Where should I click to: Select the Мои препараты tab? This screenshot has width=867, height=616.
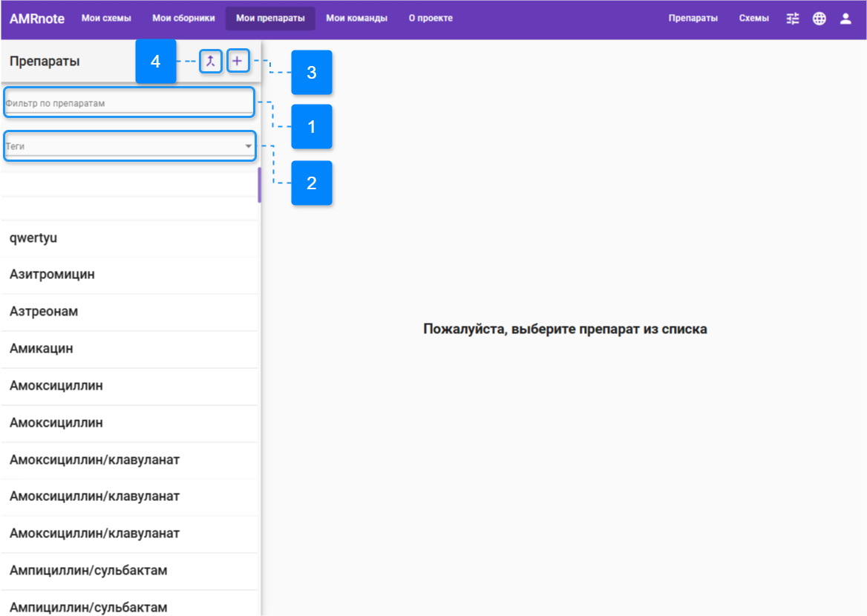point(270,19)
